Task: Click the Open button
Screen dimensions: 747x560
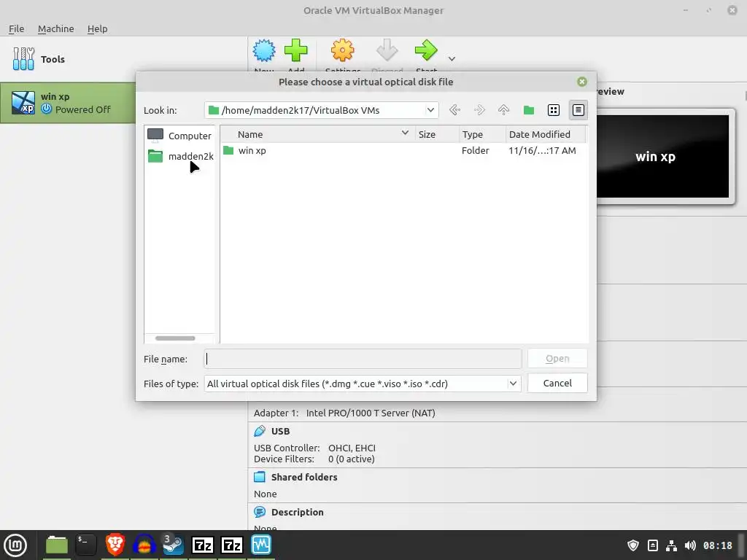Action: pos(557,359)
